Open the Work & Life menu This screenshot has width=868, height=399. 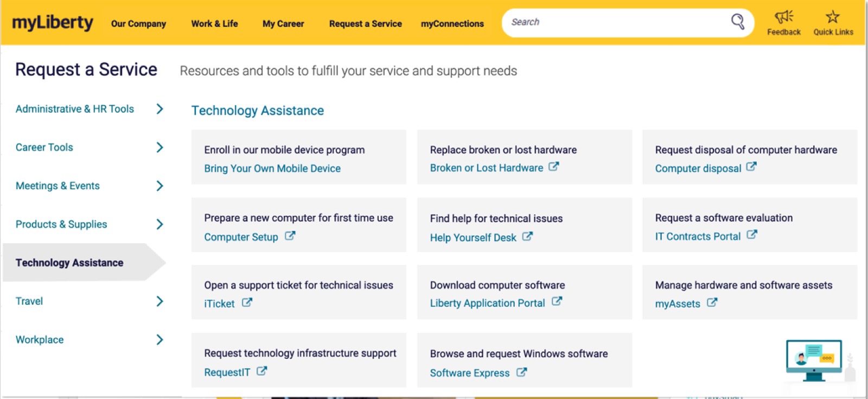pyautogui.click(x=214, y=24)
